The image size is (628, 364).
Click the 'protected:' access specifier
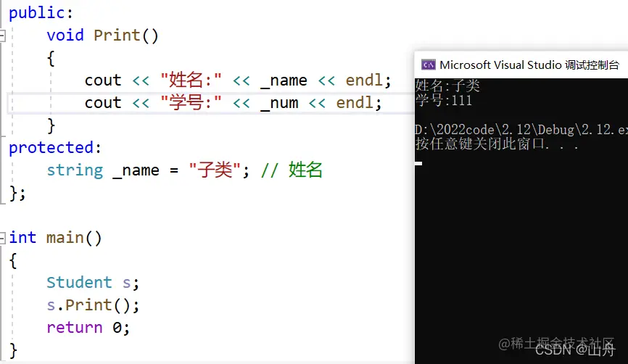coord(55,148)
